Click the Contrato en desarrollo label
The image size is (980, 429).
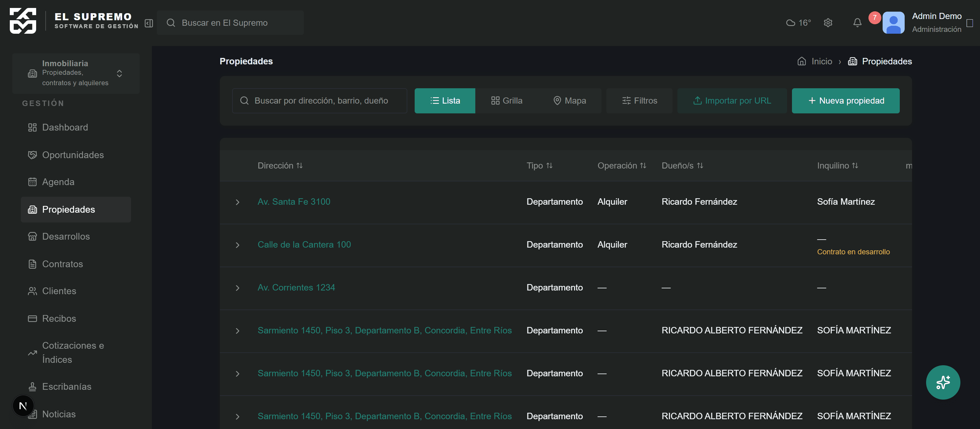coord(853,252)
